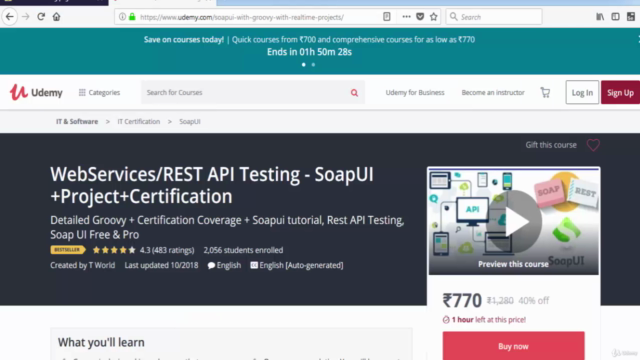
Task: Open the shopping cart icon
Action: pos(545,93)
